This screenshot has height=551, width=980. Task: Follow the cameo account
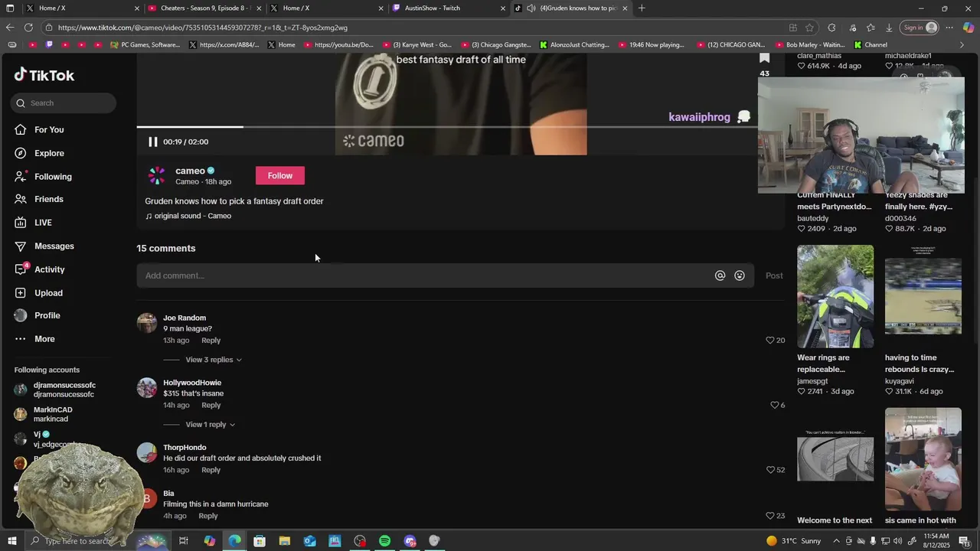pos(279,176)
